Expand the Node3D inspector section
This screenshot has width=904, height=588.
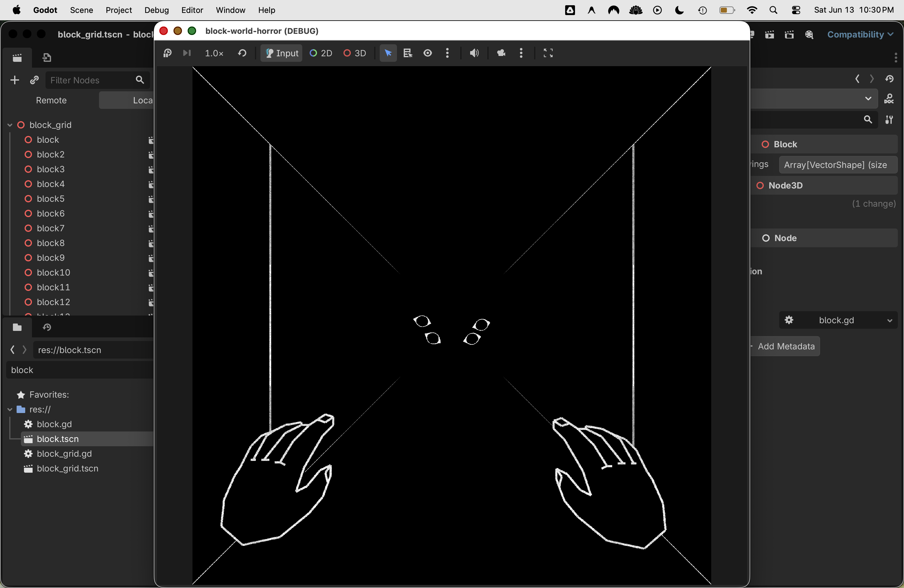pyautogui.click(x=824, y=185)
